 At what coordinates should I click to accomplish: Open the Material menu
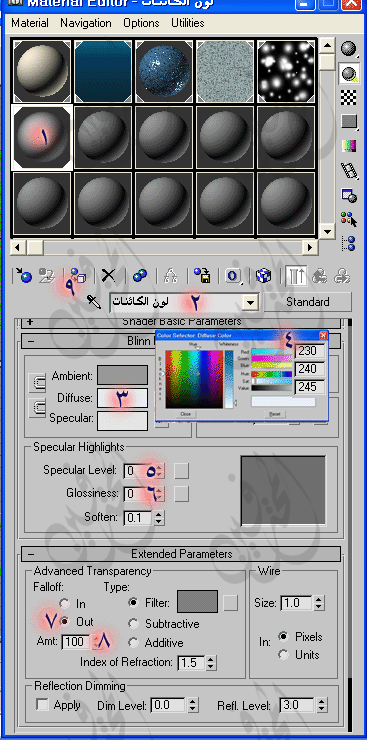[30, 23]
